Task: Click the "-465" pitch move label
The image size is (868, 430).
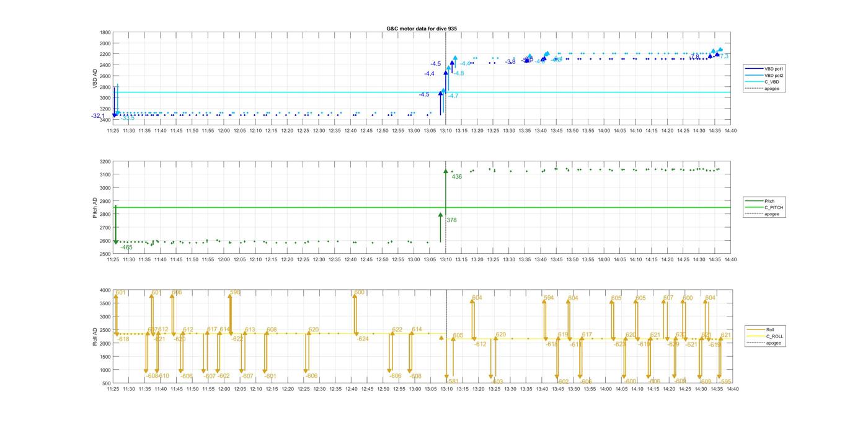Action: pyautogui.click(x=126, y=248)
